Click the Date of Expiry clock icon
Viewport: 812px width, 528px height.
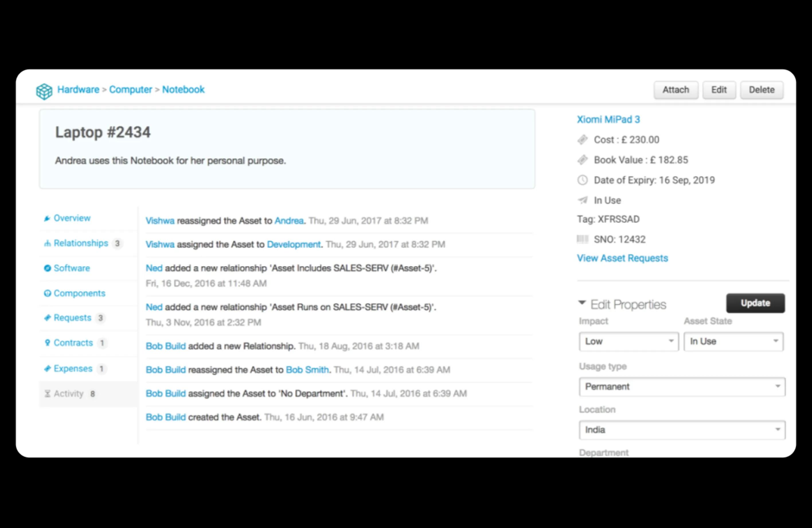pos(582,180)
